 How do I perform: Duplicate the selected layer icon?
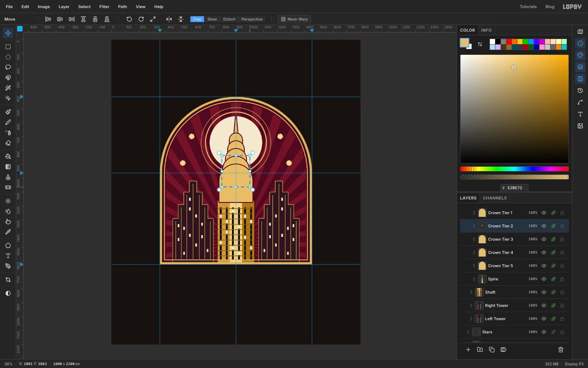coord(492,350)
